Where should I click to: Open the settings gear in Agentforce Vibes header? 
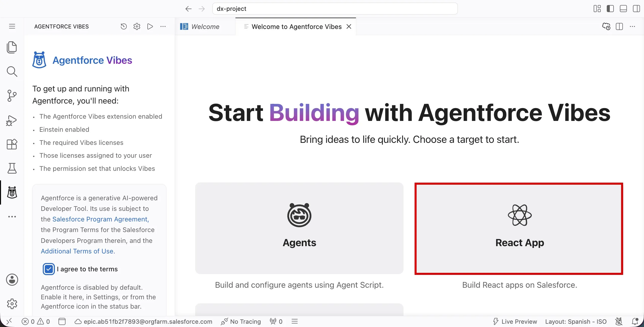(137, 26)
